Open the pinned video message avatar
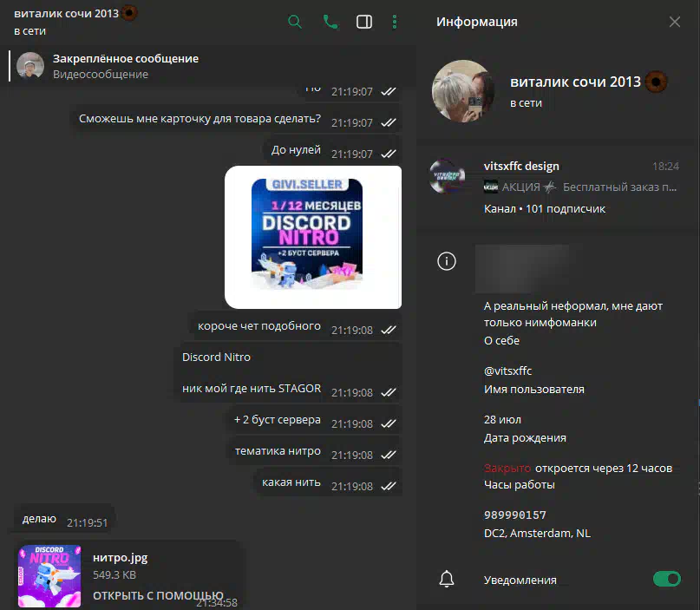This screenshot has height=610, width=700. 30,66
